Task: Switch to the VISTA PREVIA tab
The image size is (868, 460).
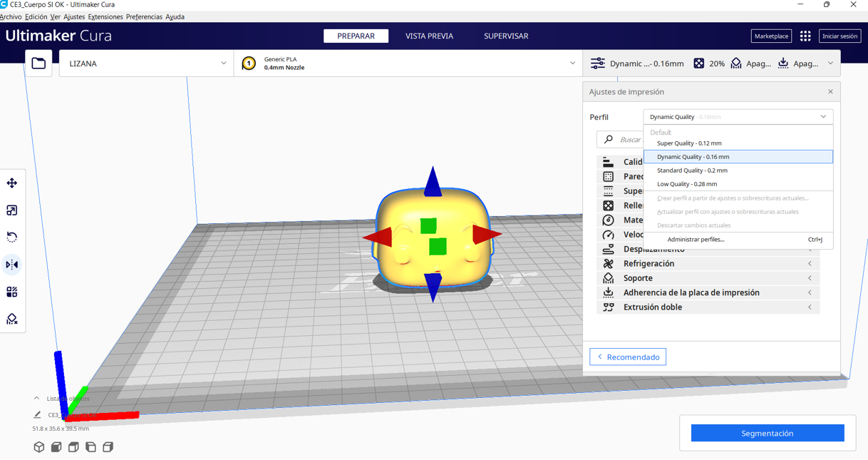Action: tap(429, 36)
